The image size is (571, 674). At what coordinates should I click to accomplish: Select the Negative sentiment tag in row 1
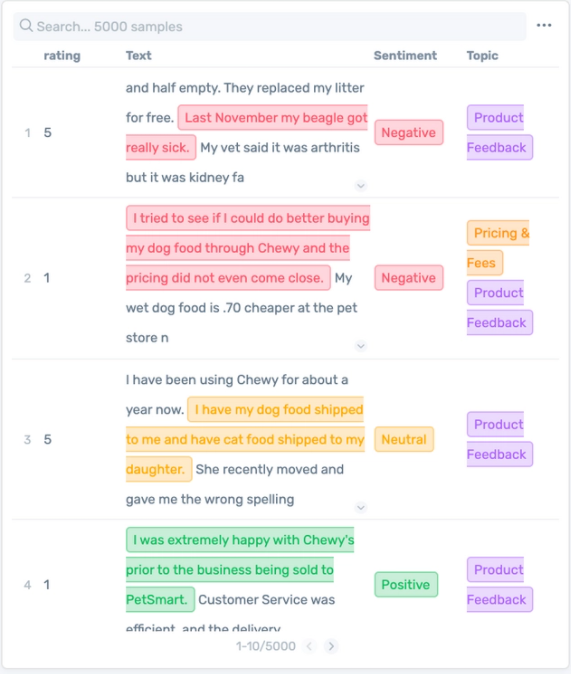(x=409, y=132)
